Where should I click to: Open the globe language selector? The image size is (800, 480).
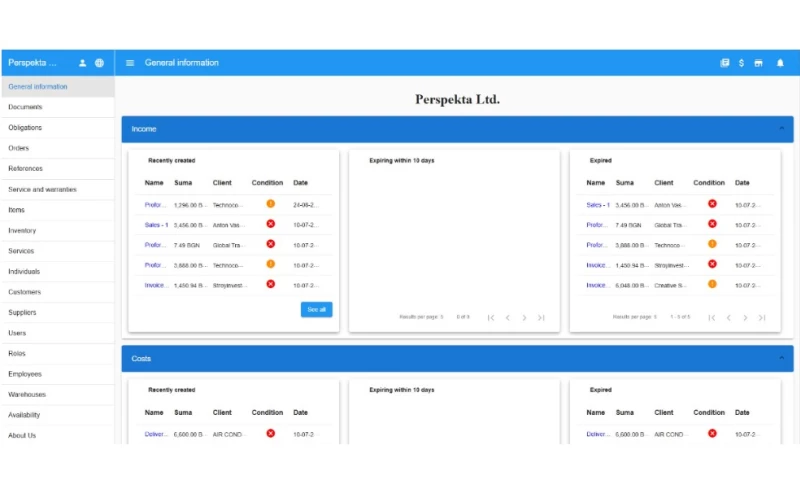point(99,63)
